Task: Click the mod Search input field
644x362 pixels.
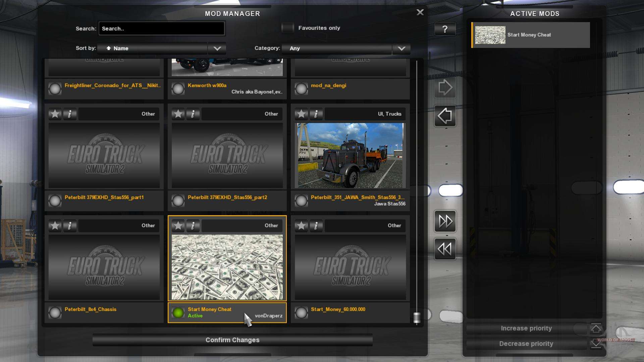Action: point(162,29)
